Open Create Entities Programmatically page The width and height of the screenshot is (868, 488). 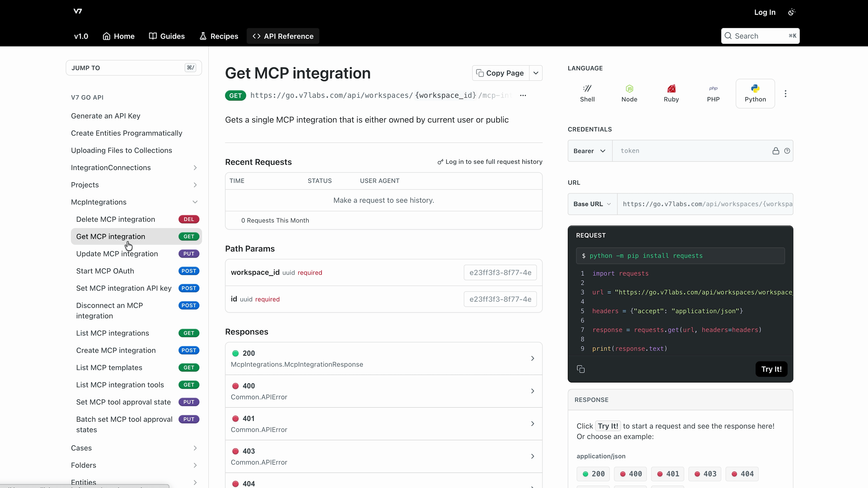coord(126,133)
